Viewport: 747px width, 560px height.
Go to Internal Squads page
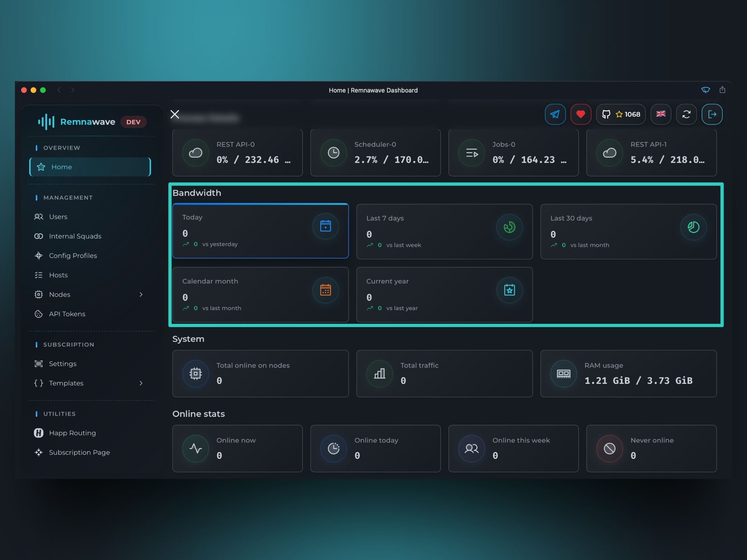coord(75,236)
